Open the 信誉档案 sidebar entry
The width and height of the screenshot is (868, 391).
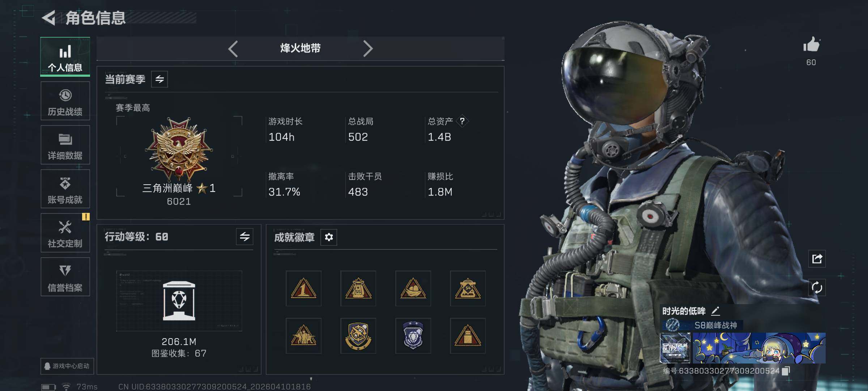coord(65,277)
